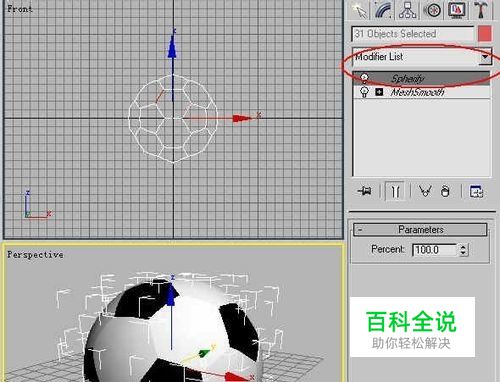This screenshot has width=500, height=382.
Task: Switch to the Modify panel tab
Action: (383, 9)
